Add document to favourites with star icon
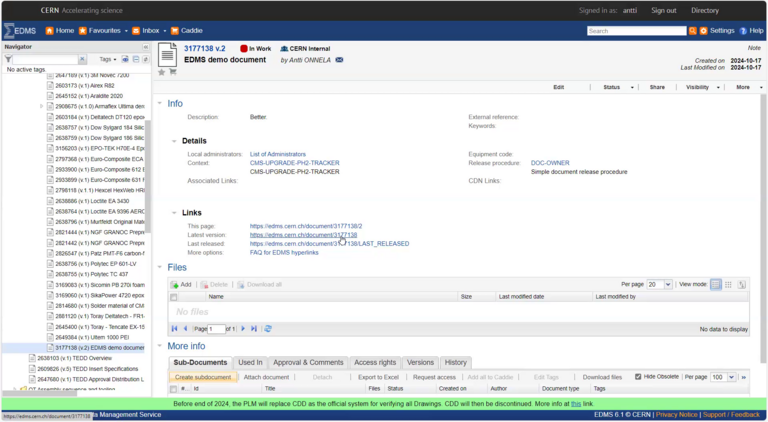The width and height of the screenshot is (768, 422). pos(162,72)
